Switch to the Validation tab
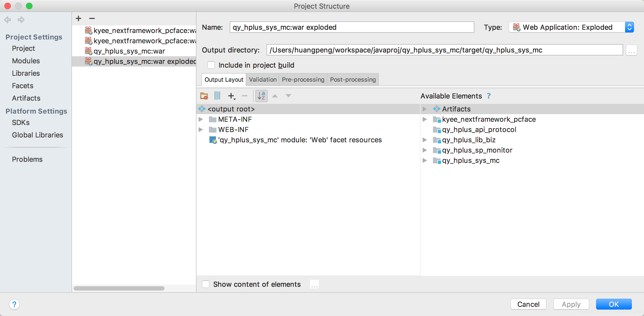The width and height of the screenshot is (644, 316). tap(262, 80)
